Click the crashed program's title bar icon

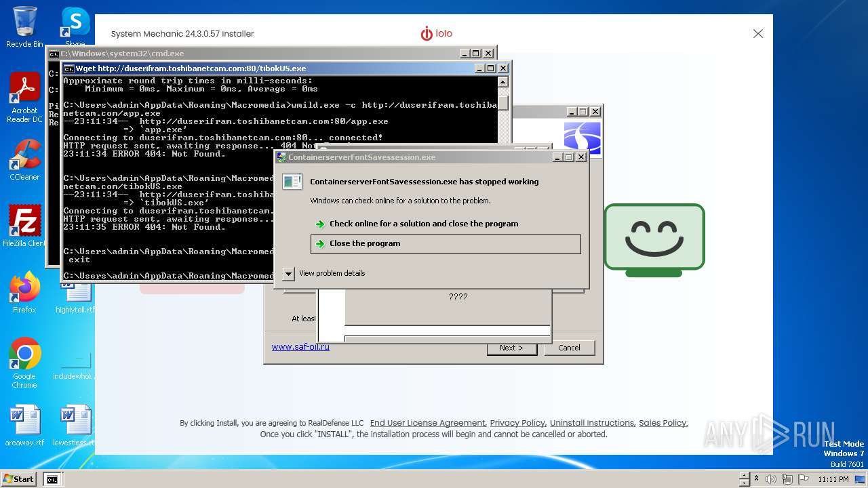pos(281,157)
